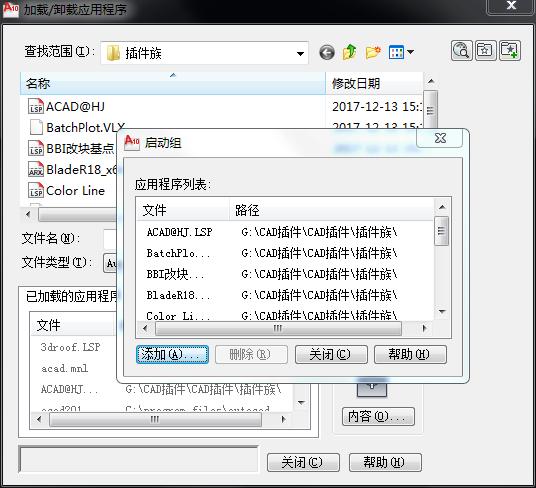Select 3droof.LSP in the loaded applications list
The image size is (536, 488).
point(70,347)
